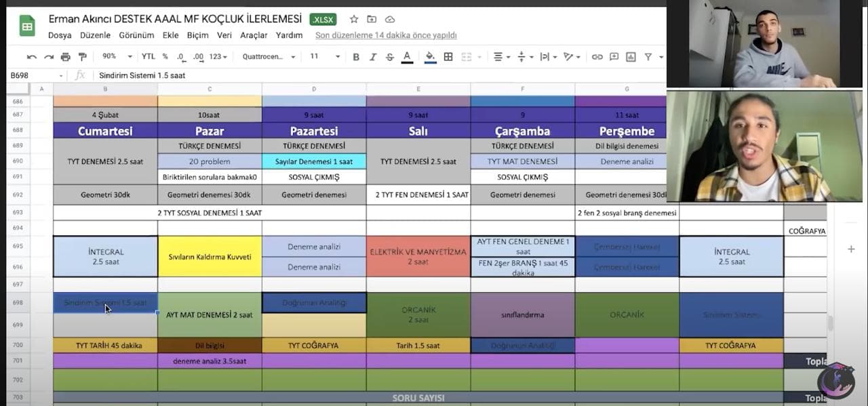
Task: Click the undo arrow icon
Action: (32, 57)
